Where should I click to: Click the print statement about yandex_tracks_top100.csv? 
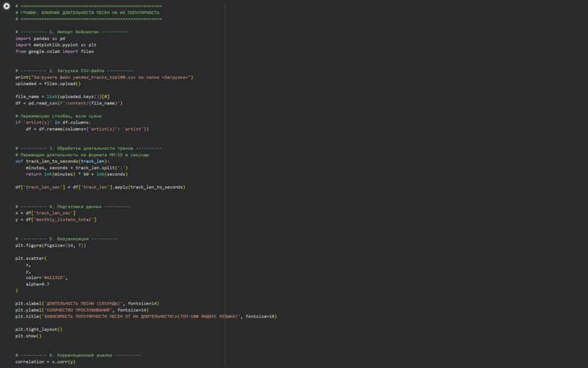click(x=104, y=77)
